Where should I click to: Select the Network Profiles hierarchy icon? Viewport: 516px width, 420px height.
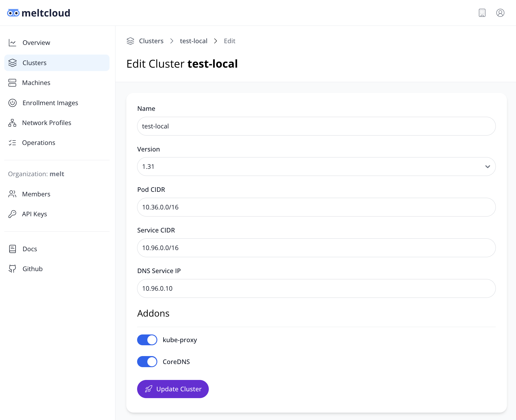(13, 122)
